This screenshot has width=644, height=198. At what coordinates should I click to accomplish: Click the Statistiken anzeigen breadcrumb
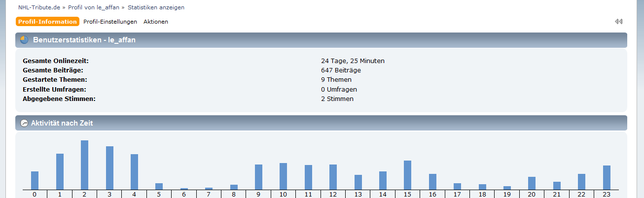coord(156,7)
